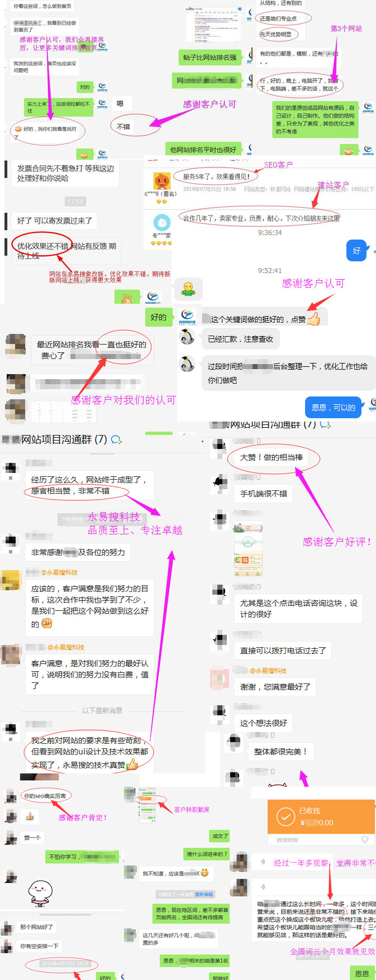Click the @永易搜科技 mention above 应该的
The image size is (376, 980).
pyautogui.click(x=59, y=572)
